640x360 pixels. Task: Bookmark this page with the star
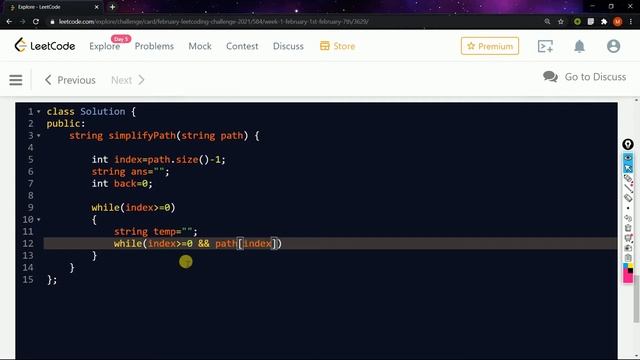coord(561,22)
